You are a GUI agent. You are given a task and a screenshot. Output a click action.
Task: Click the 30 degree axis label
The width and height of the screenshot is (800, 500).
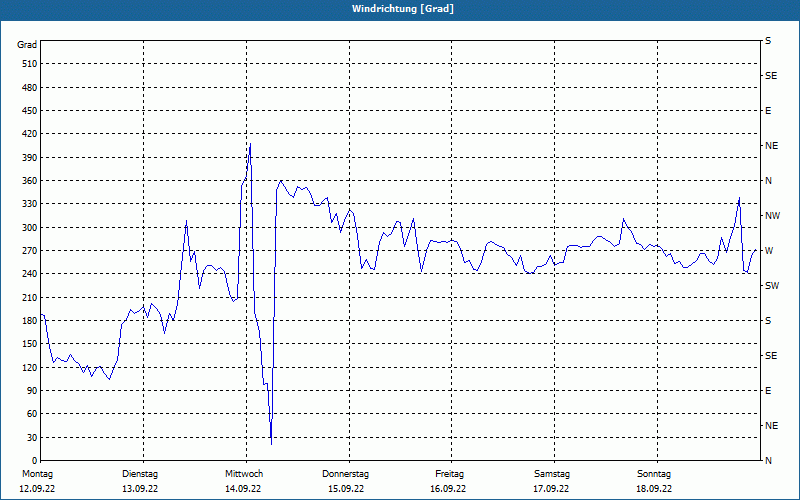32,438
